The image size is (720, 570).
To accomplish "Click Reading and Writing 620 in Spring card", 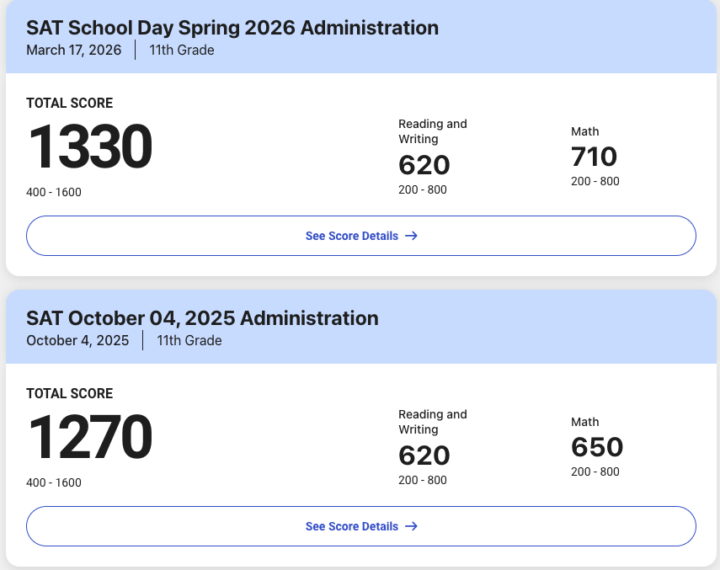I will pos(424,165).
